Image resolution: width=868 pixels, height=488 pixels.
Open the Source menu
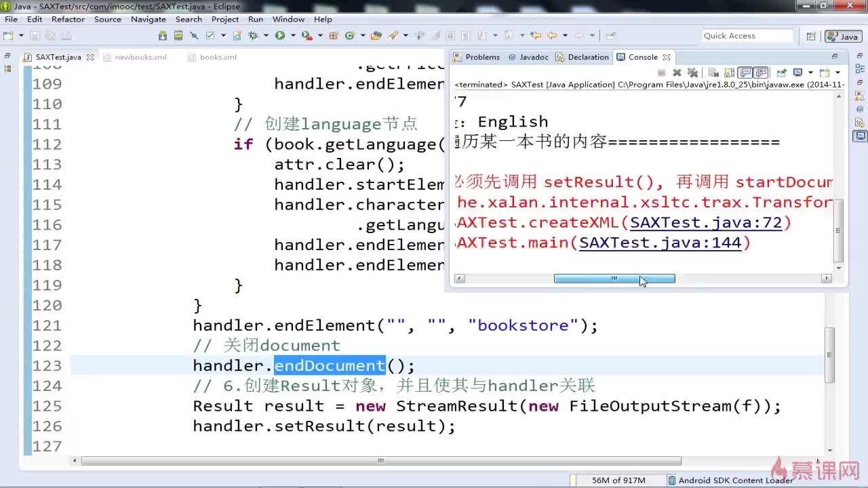[x=108, y=19]
